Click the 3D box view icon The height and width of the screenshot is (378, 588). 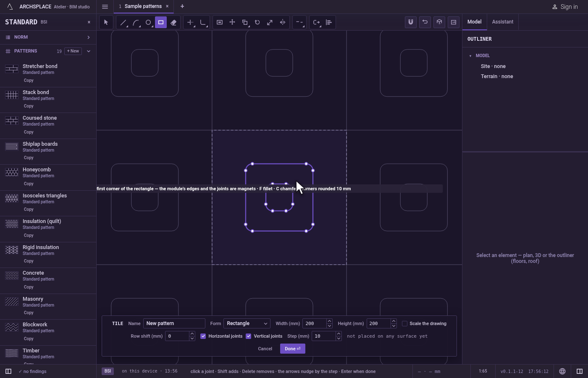(x=439, y=22)
